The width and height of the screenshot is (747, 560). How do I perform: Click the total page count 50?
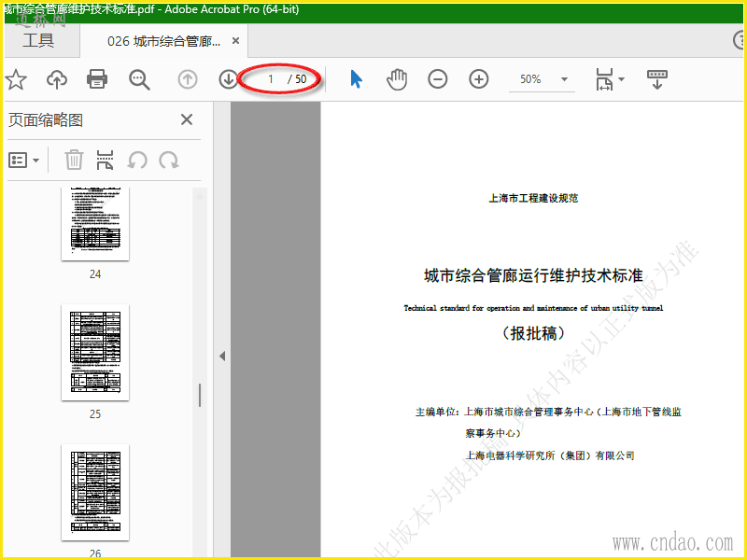(x=301, y=79)
